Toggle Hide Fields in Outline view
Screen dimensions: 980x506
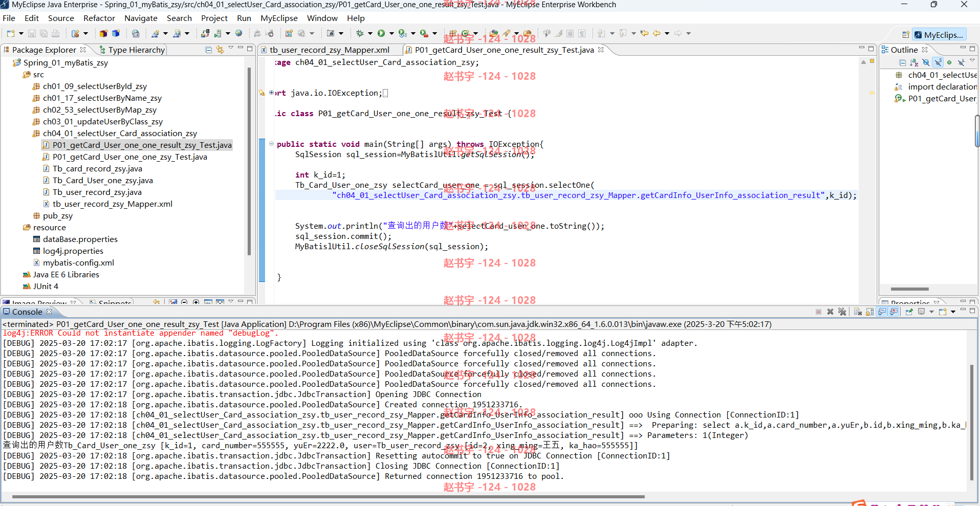point(926,62)
